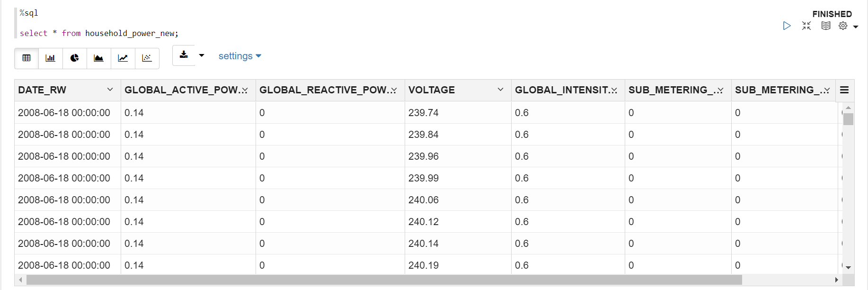The image size is (868, 290).
Task: Open table grid hamburger menu
Action: coord(844,90)
